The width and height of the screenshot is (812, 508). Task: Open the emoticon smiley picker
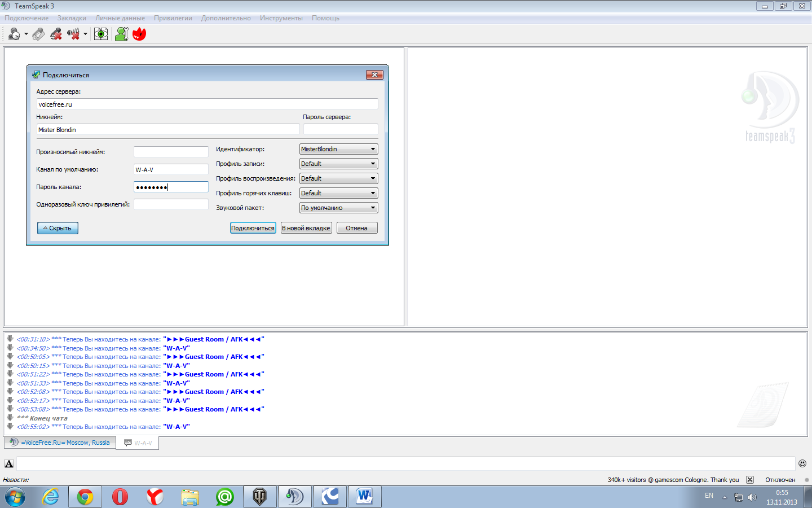tap(802, 463)
